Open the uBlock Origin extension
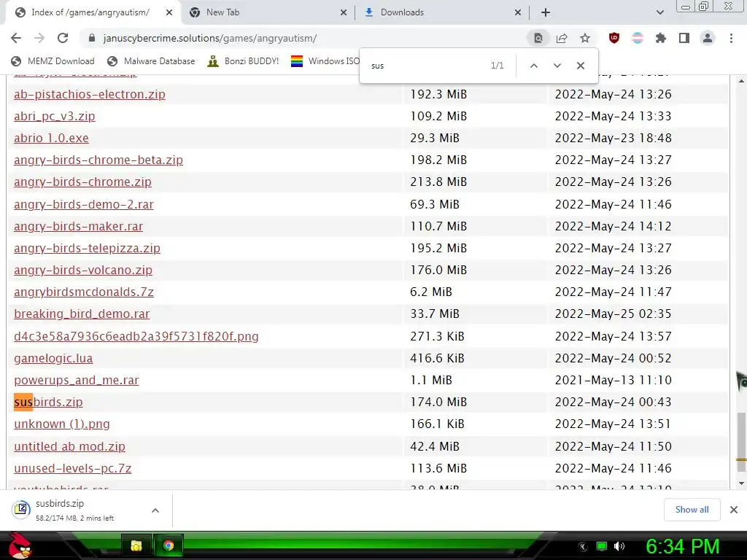The width and height of the screenshot is (747, 560). (614, 38)
